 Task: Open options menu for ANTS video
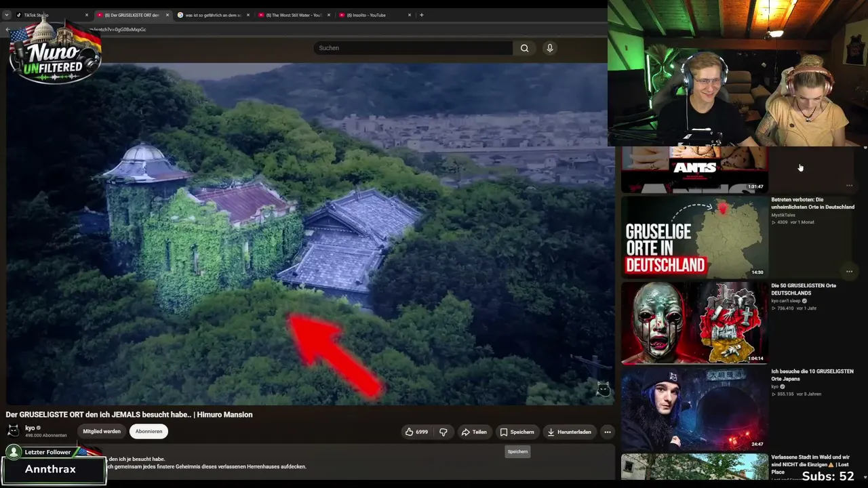click(849, 185)
